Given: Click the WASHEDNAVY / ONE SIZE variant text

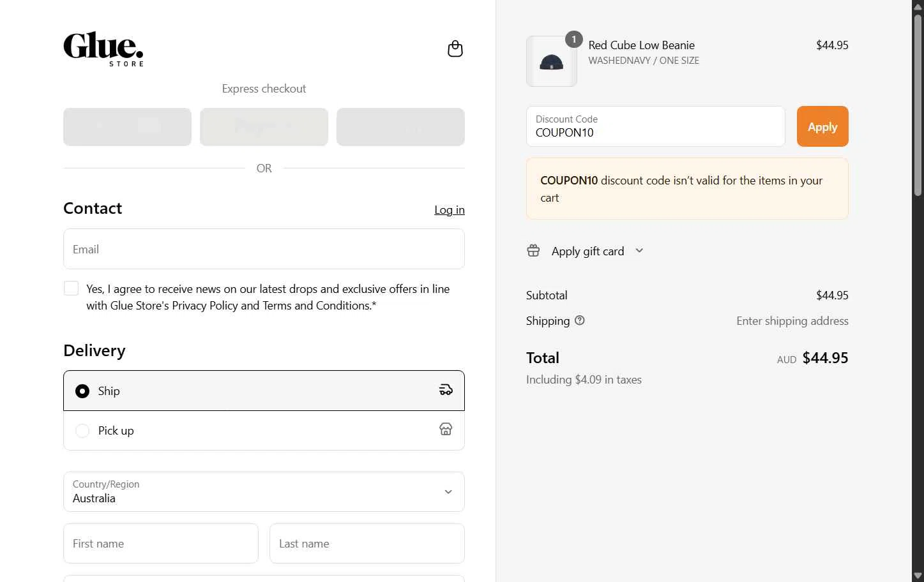Looking at the screenshot, I should click(644, 61).
